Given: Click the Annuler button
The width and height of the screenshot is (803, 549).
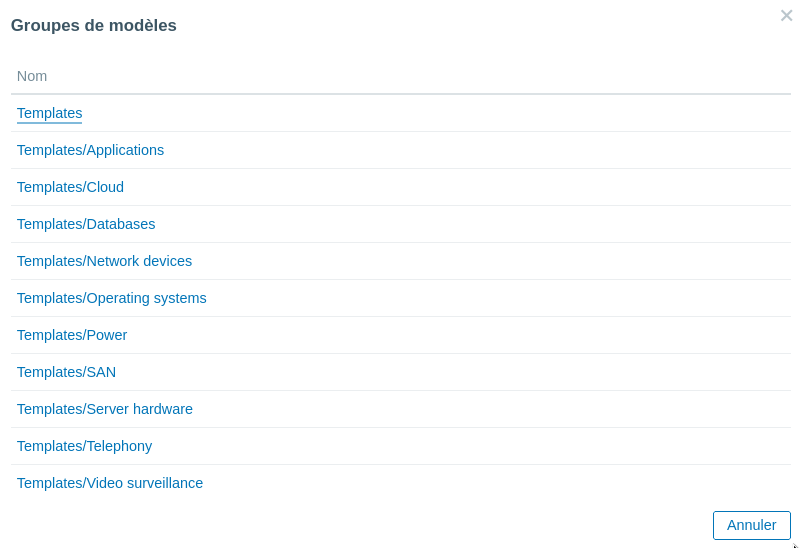Looking at the screenshot, I should (751, 525).
